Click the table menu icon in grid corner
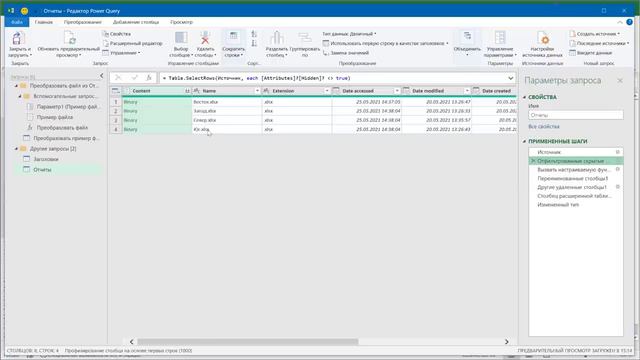The width and height of the screenshot is (640, 360). pyautogui.click(x=116, y=91)
